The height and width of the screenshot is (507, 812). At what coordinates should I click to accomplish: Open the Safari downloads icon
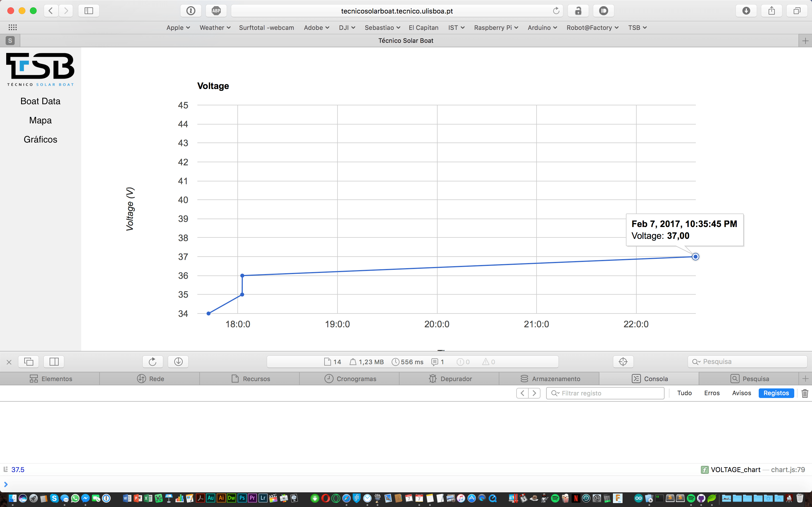coord(746,11)
